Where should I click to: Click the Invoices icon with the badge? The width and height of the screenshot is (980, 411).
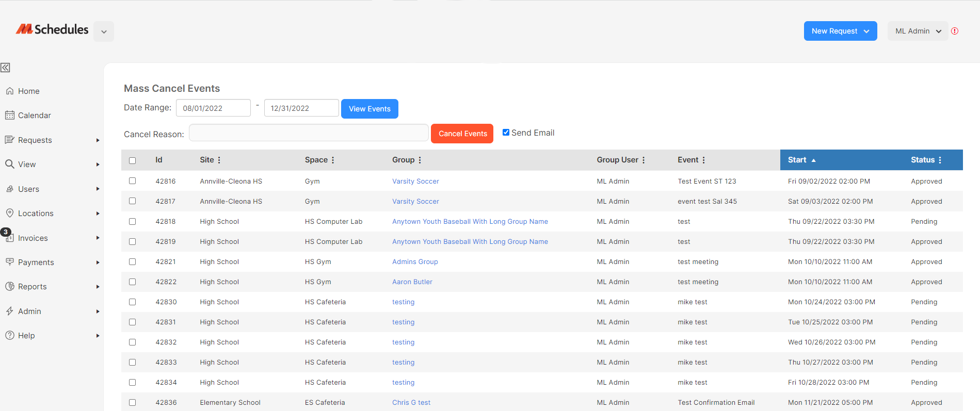pos(9,238)
